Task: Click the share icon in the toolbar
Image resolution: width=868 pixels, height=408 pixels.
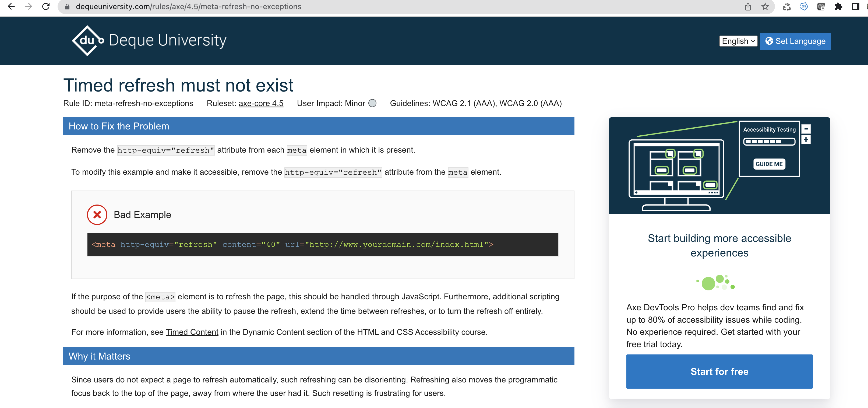Action: pos(748,7)
